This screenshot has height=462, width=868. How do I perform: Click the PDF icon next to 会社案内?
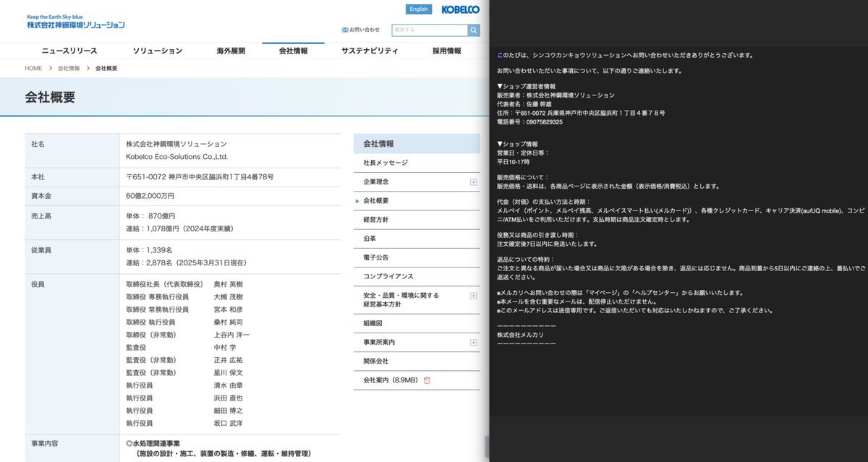pyautogui.click(x=427, y=380)
